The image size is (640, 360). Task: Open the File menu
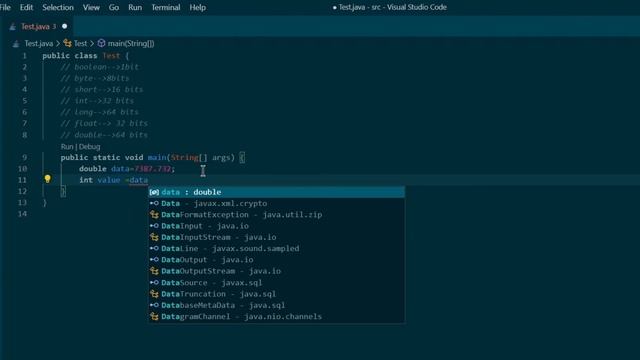coord(5,7)
